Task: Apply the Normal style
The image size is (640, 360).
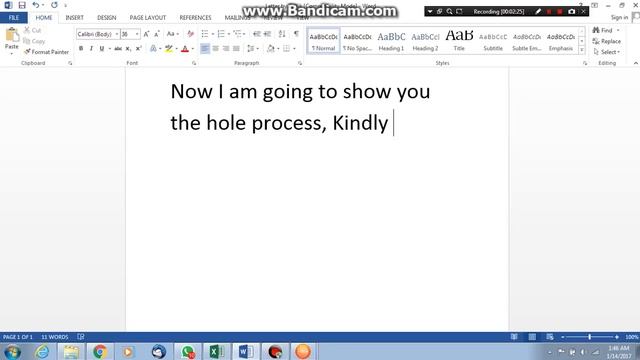Action: pos(323,41)
